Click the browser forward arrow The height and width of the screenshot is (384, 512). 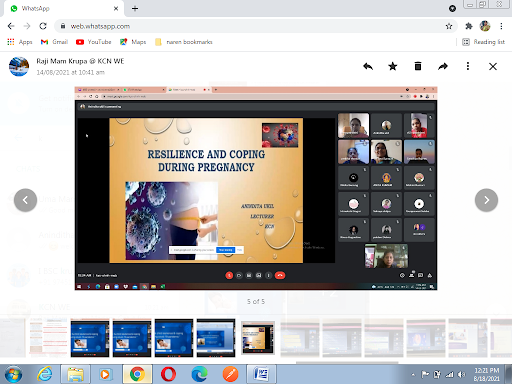pos(27,26)
